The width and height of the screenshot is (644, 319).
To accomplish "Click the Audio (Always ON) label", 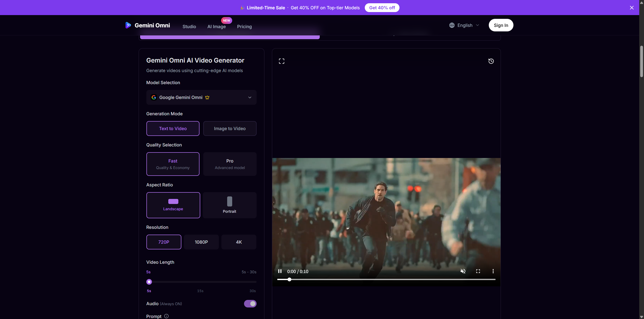I will (164, 304).
